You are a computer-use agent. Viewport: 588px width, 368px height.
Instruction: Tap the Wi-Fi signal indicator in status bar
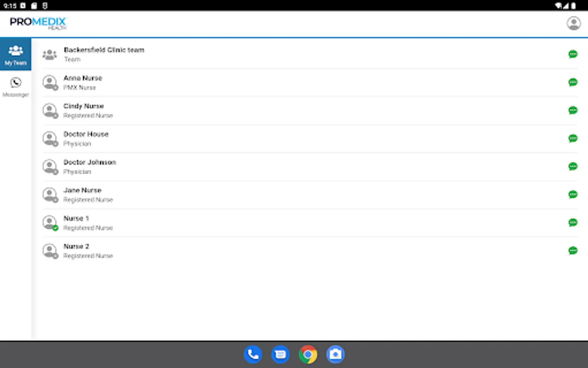coord(558,6)
